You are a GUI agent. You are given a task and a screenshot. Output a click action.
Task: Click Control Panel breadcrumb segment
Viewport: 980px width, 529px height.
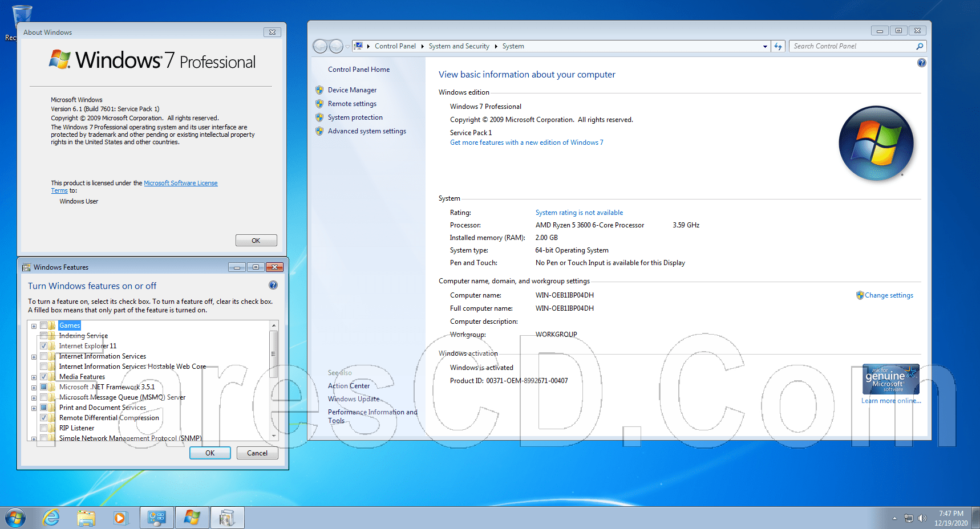(395, 46)
